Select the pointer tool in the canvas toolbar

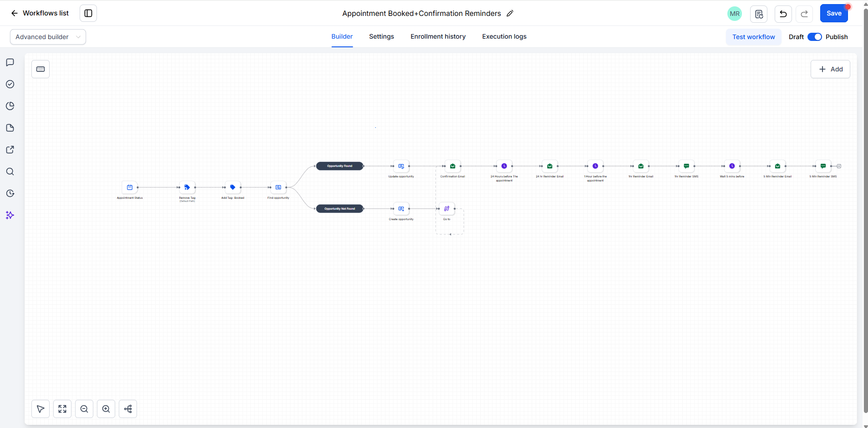click(x=41, y=409)
